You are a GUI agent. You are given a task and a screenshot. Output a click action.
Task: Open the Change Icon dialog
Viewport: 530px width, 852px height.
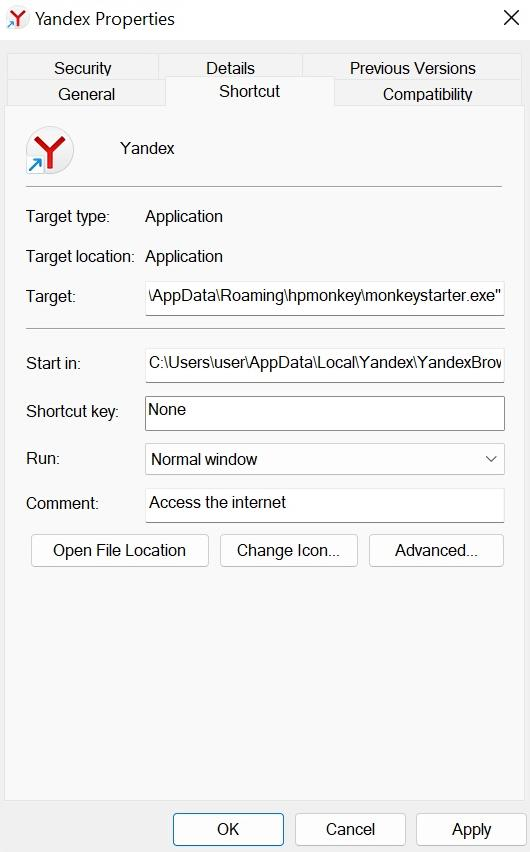(x=289, y=550)
